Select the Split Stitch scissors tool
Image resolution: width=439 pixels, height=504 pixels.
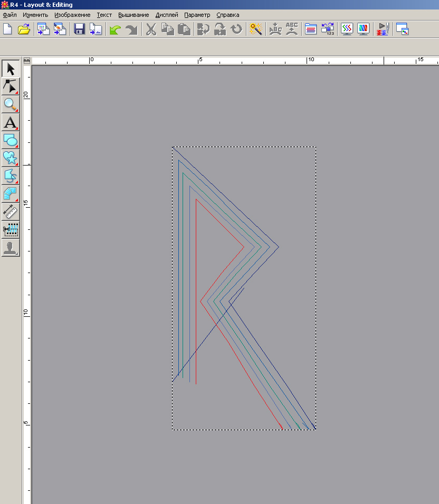[11, 229]
